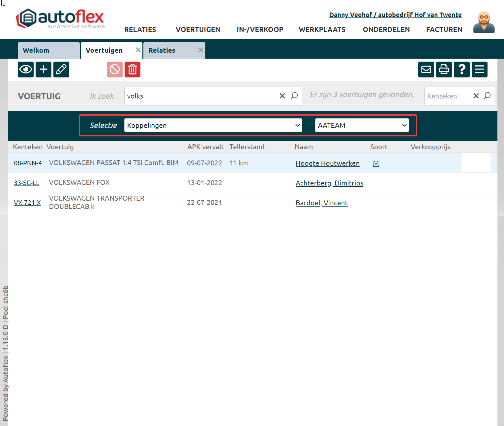Viewport: 504px width, 426px height.
Task: Click the red trash delete icon
Action: click(x=133, y=70)
